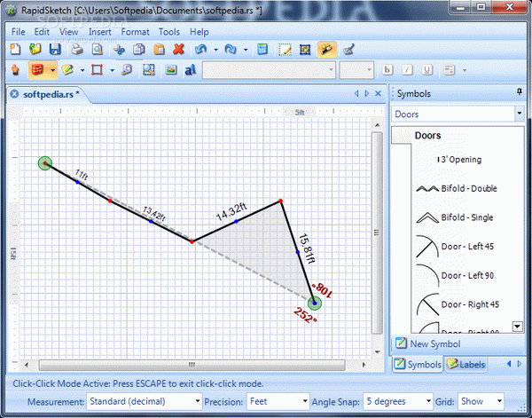Select the softpedia.rs document tab
This screenshot has height=418, width=532.
point(51,94)
